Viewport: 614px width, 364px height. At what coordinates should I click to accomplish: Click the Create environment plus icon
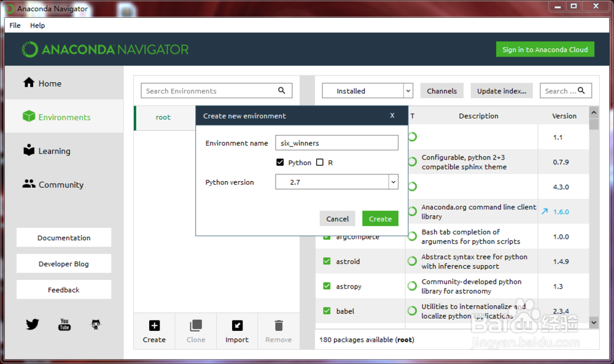point(154,326)
